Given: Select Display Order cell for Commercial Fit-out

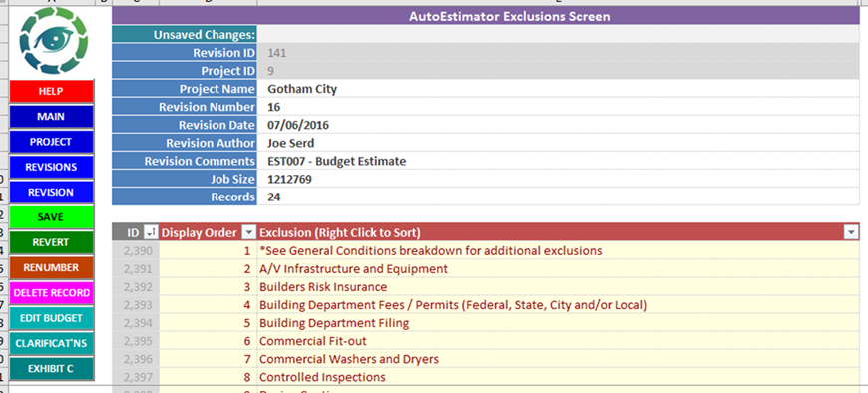Looking at the screenshot, I should (209, 341).
